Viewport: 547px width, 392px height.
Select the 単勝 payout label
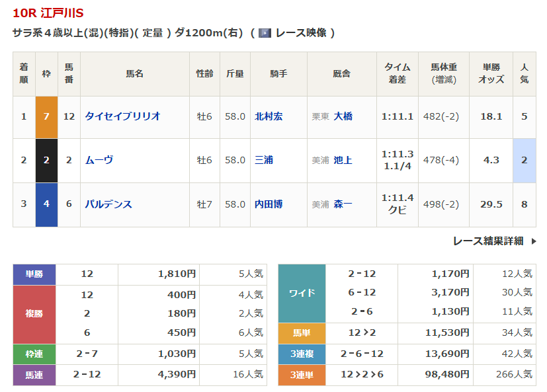[x=34, y=274]
